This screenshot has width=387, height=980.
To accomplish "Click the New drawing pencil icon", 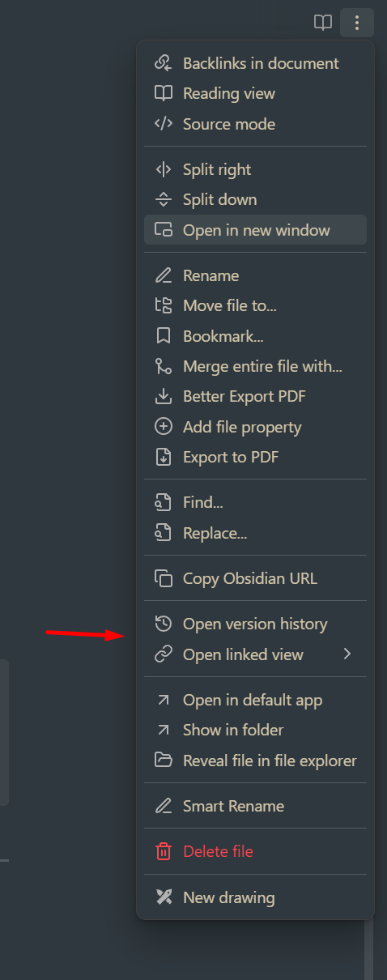I will coord(164,897).
